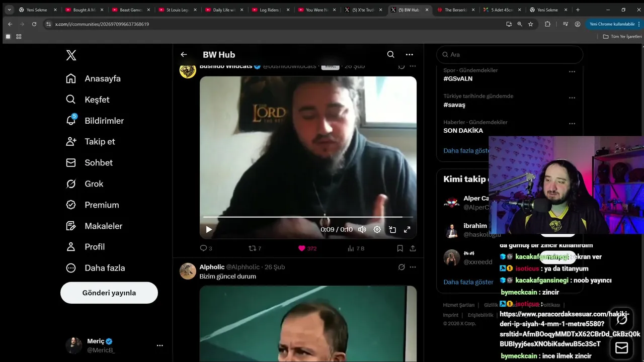The image size is (644, 362).
Task: Open options for SON DAKİKA trend
Action: [572, 124]
